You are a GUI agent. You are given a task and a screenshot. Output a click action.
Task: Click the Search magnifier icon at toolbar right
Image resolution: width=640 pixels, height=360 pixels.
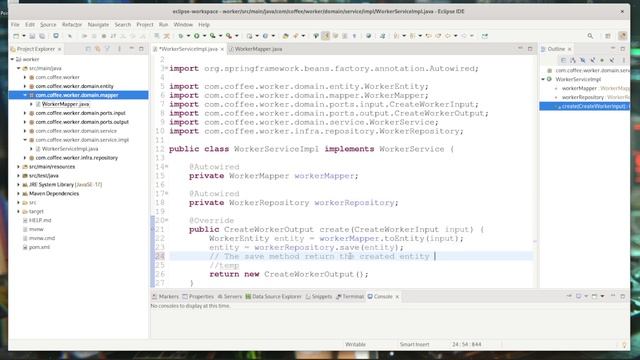tap(590, 36)
